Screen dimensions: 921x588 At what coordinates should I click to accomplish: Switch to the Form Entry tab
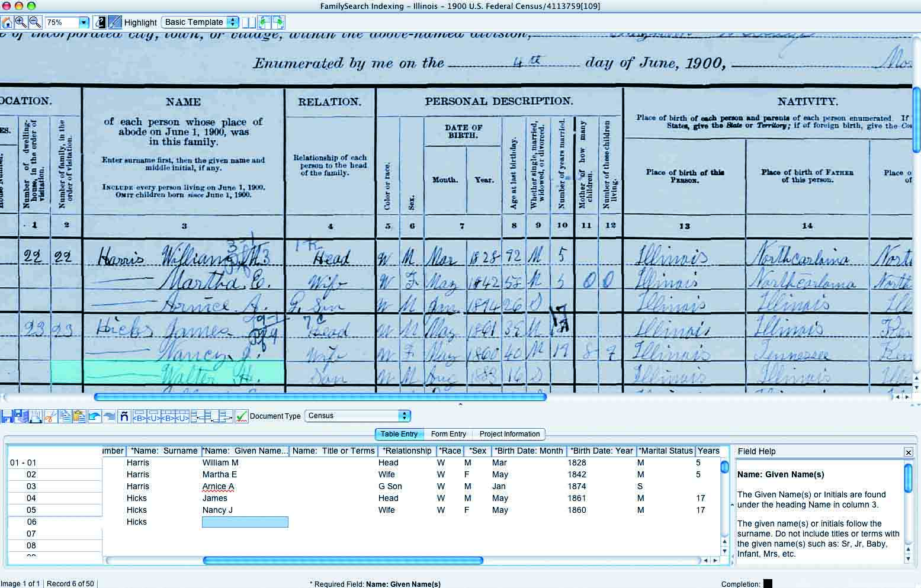448,434
